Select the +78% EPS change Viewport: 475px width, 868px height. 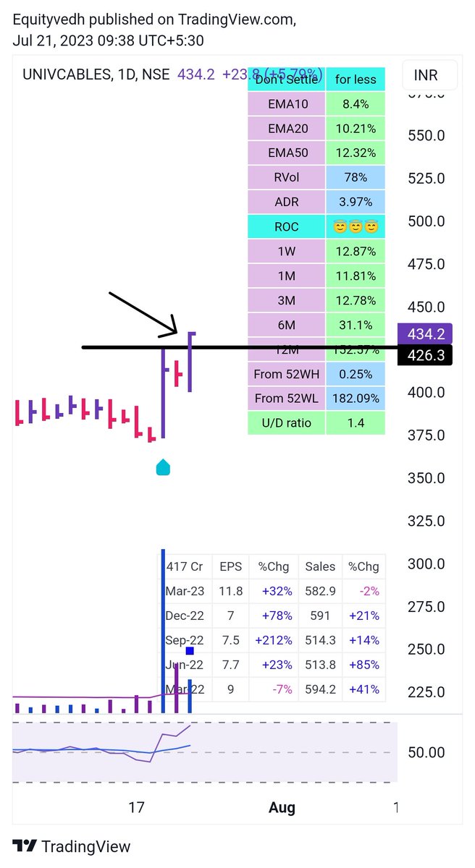coord(274,616)
